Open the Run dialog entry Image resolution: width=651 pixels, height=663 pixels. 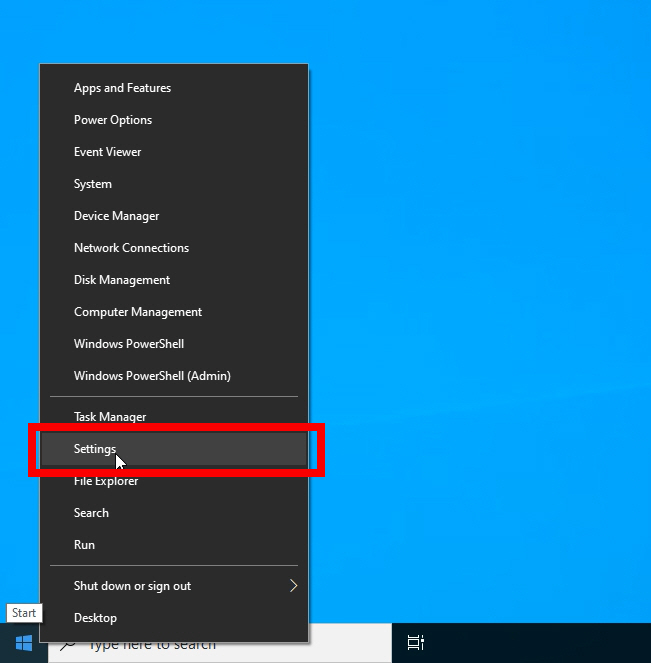coord(174,545)
